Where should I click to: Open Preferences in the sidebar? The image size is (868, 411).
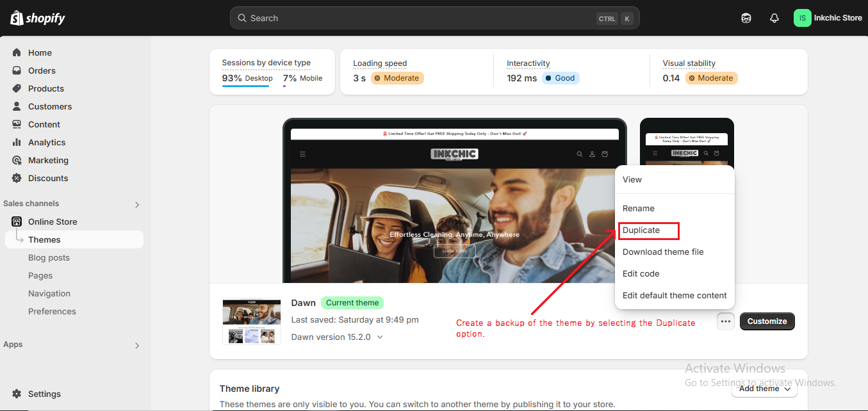coord(52,311)
